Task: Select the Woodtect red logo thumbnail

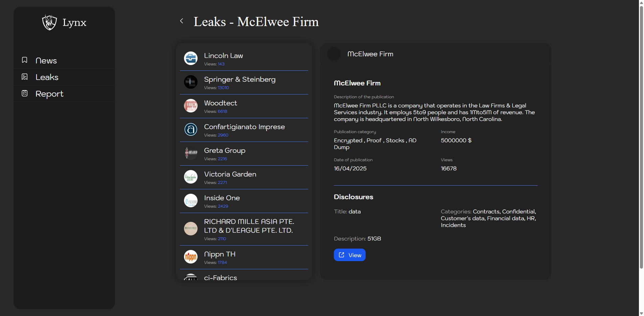Action: click(x=191, y=106)
